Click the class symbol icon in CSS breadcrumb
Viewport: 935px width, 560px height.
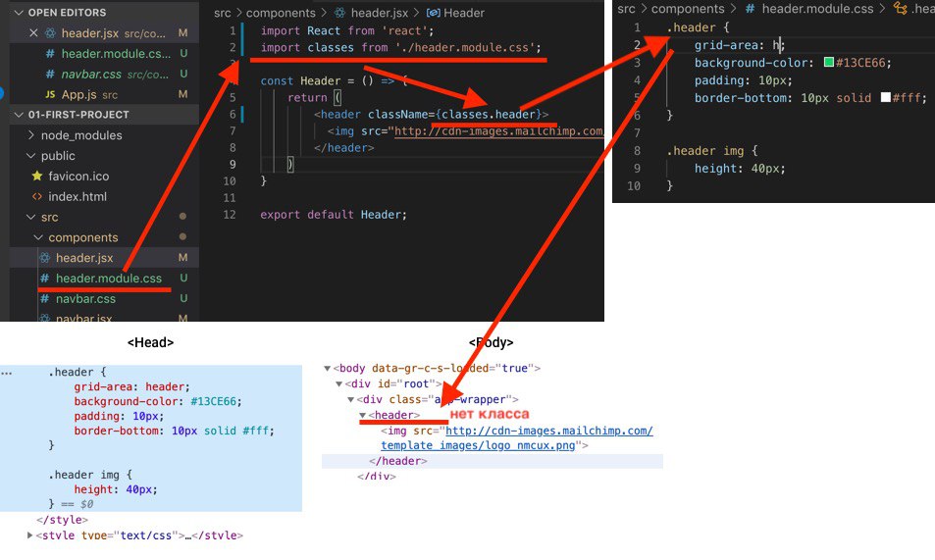click(x=900, y=9)
